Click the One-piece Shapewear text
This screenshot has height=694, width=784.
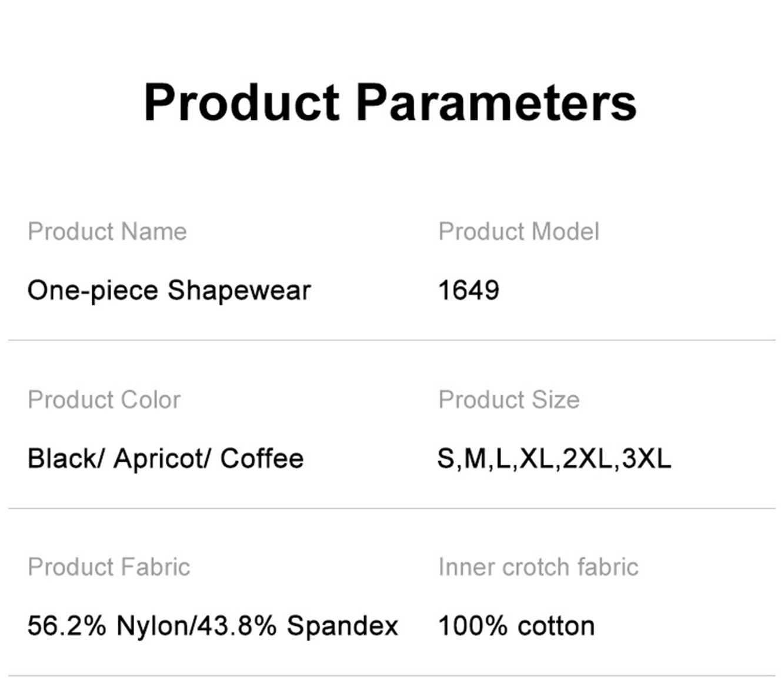169,291
